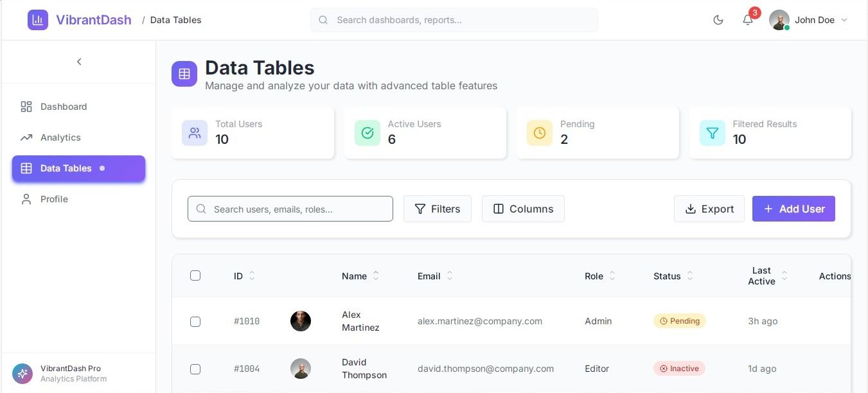The height and width of the screenshot is (393, 868).
Task: Expand the John Doe user menu
Action: click(x=810, y=20)
